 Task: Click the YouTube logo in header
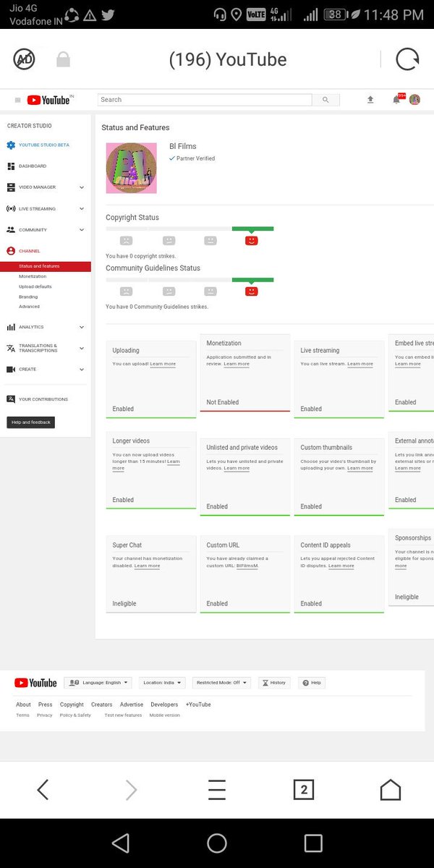(48, 100)
